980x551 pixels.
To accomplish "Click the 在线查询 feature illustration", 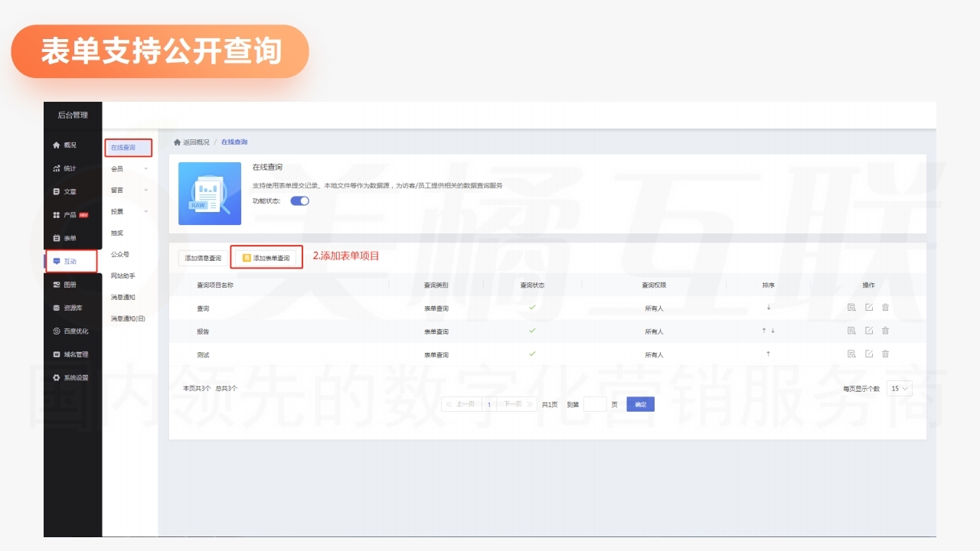I will [210, 193].
